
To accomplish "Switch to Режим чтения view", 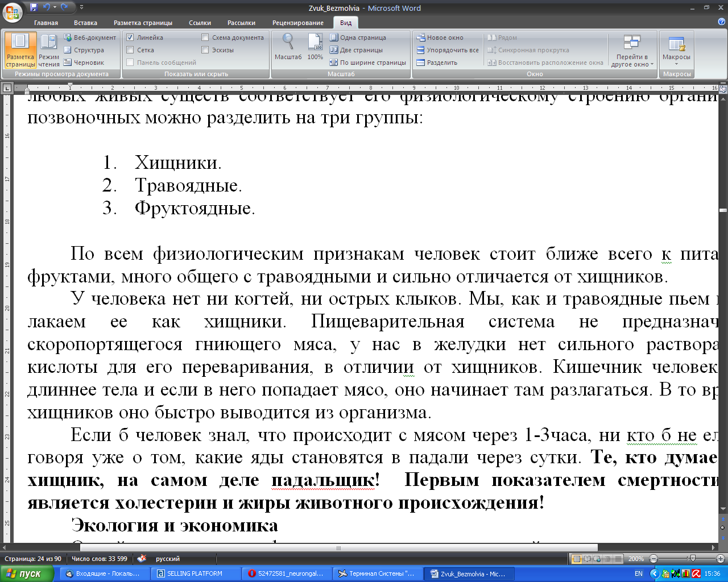I will [x=49, y=51].
